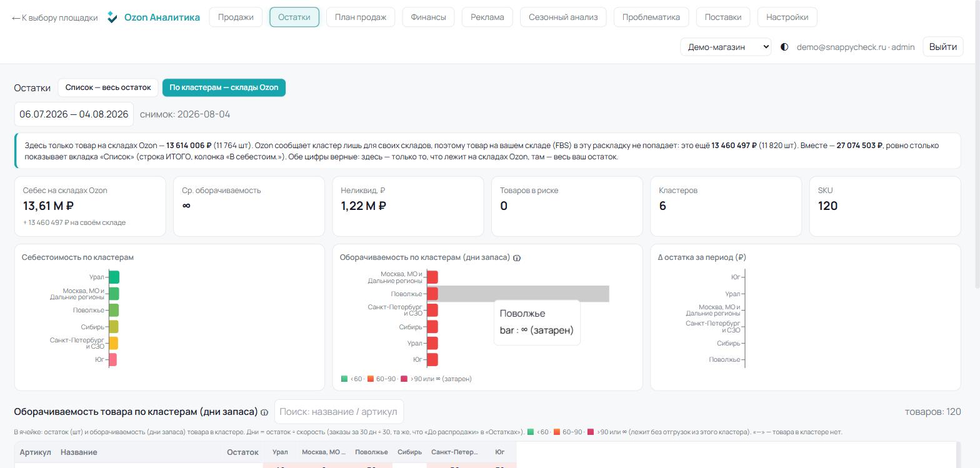
Task: Click the снимок: 2026-08-04 text
Action: [x=185, y=114]
